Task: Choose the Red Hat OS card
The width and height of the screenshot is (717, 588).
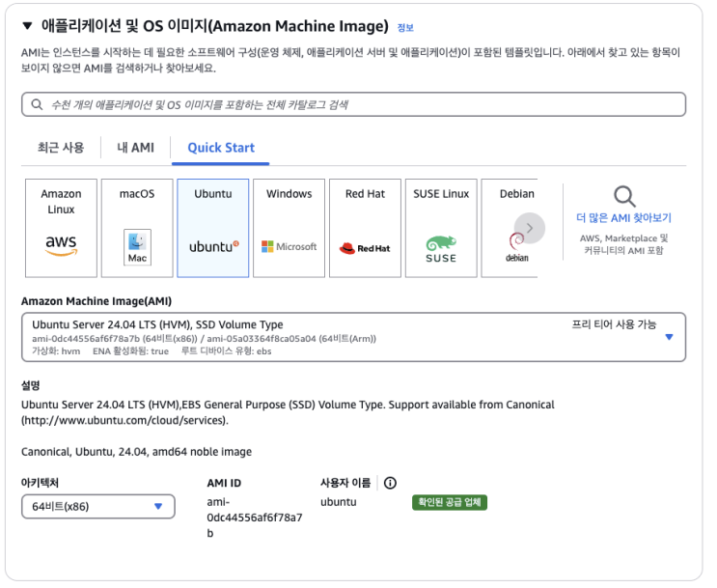Action: 365,228
